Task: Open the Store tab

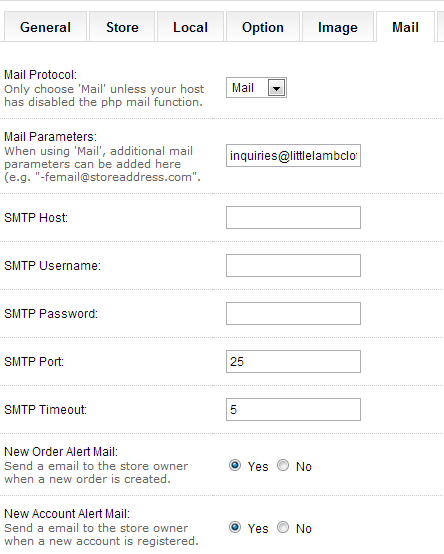Action: [122, 27]
